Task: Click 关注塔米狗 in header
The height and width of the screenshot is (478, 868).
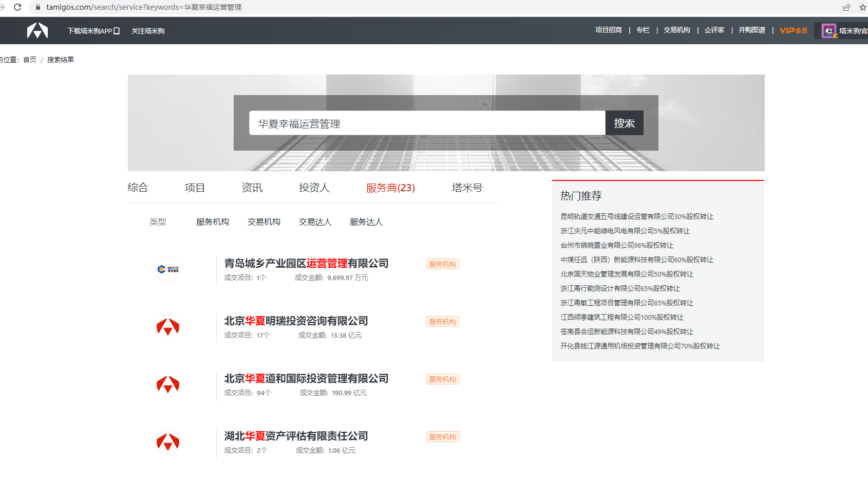Action: point(148,31)
